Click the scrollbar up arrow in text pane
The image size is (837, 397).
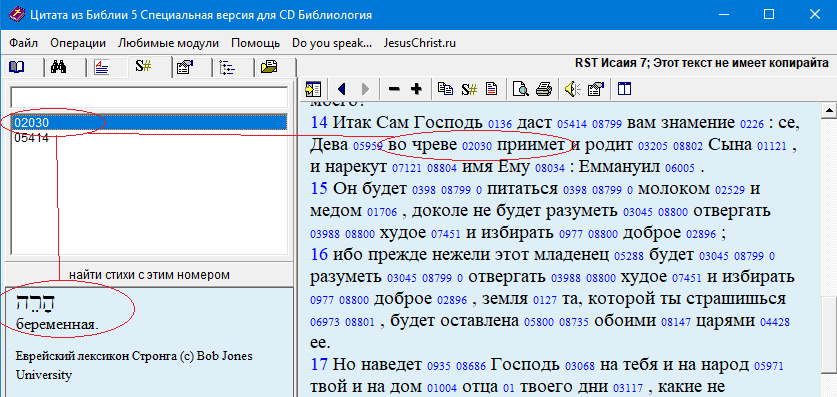(x=830, y=110)
